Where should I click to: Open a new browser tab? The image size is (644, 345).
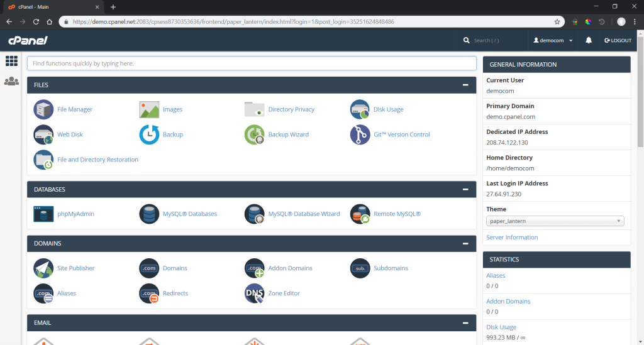point(113,7)
